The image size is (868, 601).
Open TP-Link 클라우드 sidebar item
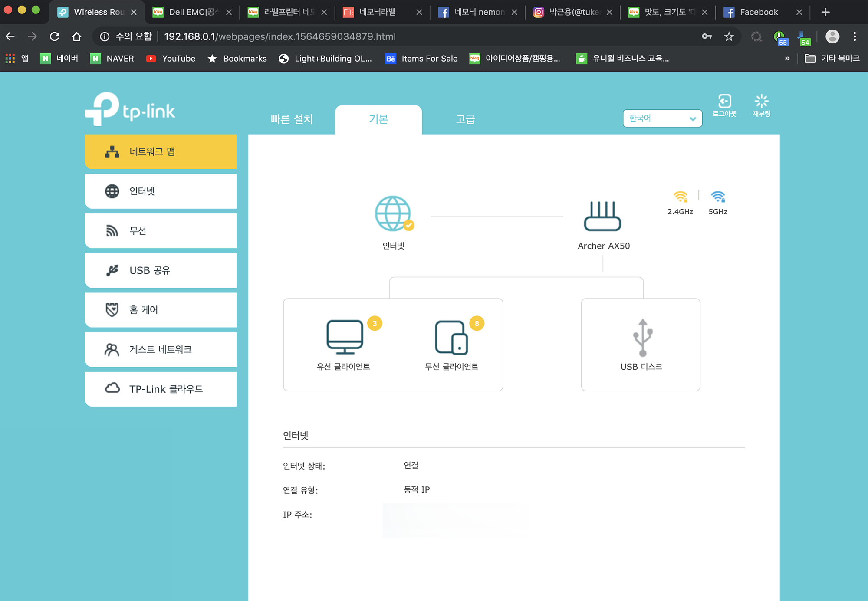(161, 389)
